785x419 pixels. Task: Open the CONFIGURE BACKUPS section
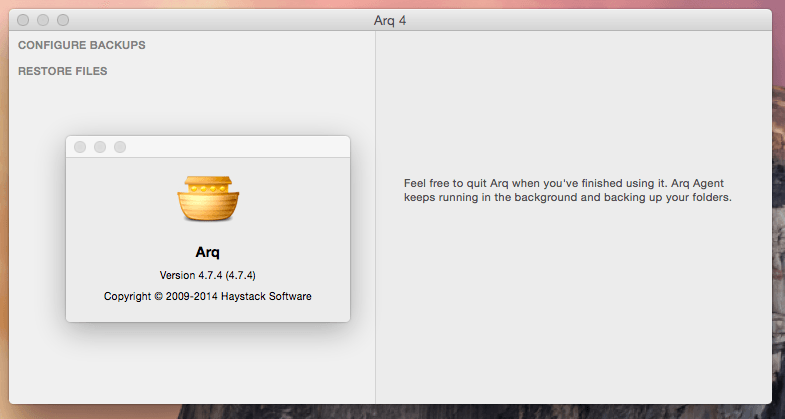(x=82, y=45)
